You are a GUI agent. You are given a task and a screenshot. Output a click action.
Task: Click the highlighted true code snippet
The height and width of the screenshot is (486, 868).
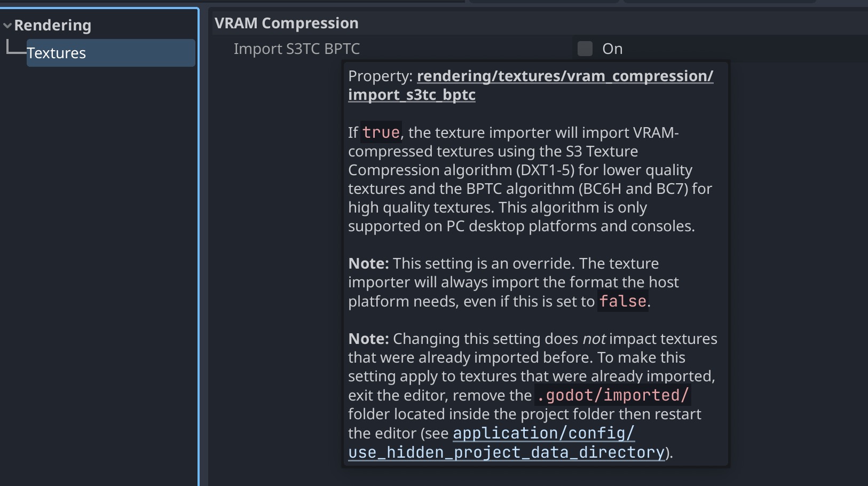381,132
